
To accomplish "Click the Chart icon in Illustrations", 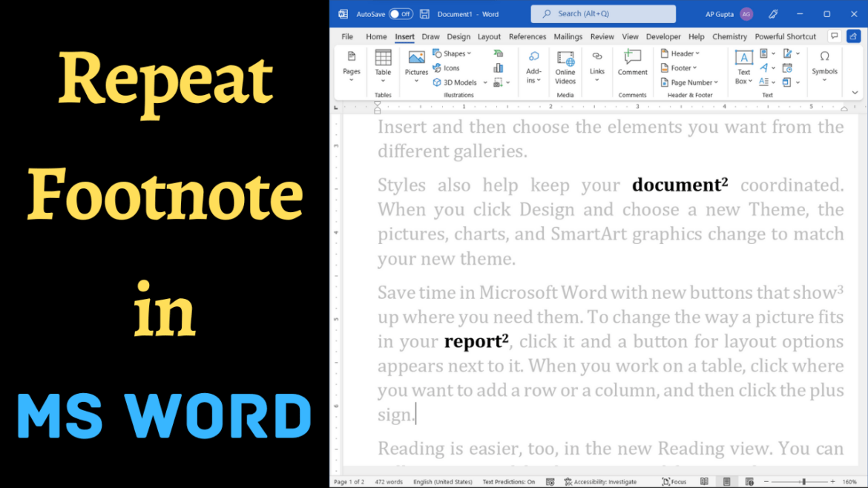I will [x=497, y=67].
